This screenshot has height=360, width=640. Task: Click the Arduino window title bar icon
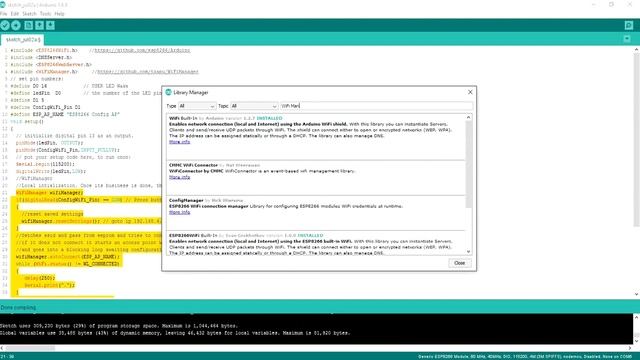3,4
